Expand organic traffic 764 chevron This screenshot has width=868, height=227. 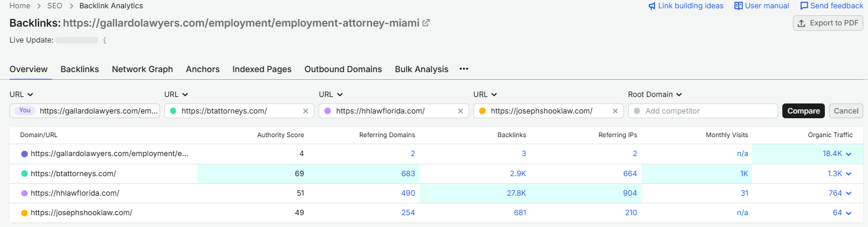point(849,193)
